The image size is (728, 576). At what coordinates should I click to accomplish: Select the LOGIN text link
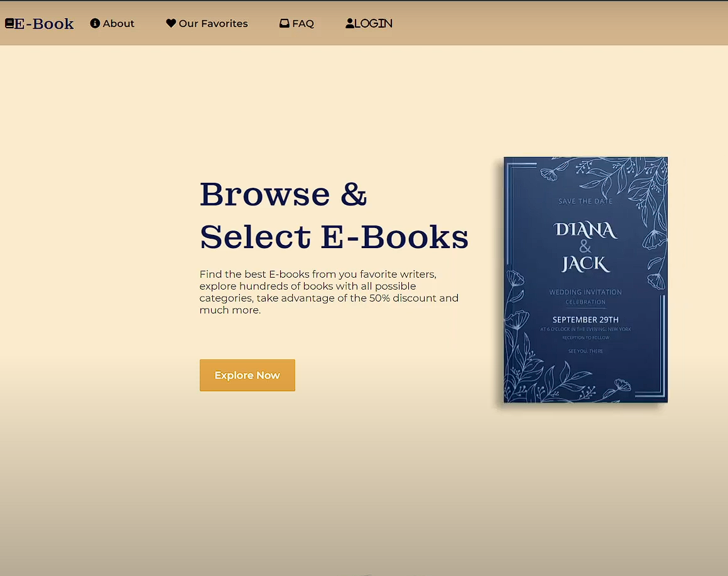tap(373, 23)
